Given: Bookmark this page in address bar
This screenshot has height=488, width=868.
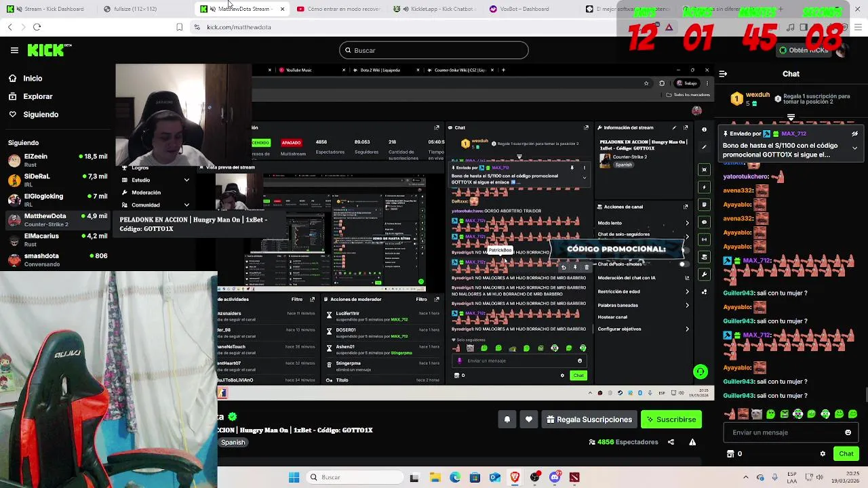Looking at the screenshot, I should tap(179, 27).
